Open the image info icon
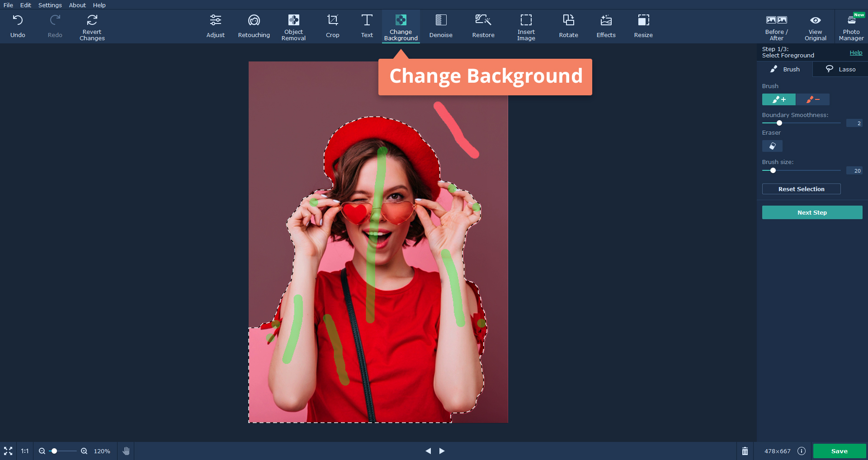Viewport: 868px width, 460px height. pos(802,451)
